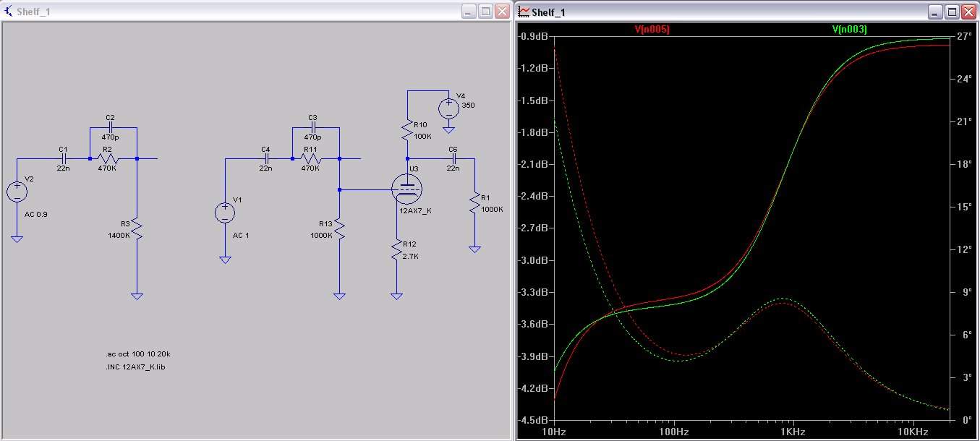Click the left dB magnitude axis
980x441 pixels.
535,228
